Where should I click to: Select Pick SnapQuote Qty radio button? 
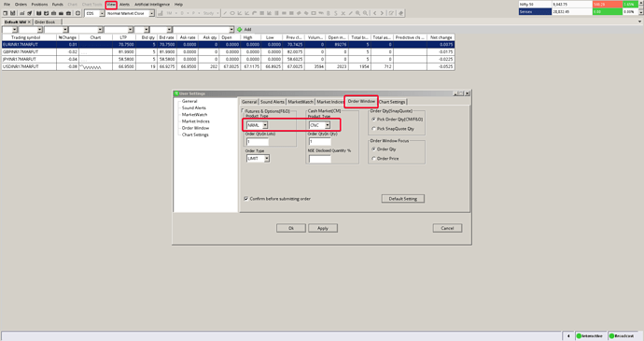point(373,129)
